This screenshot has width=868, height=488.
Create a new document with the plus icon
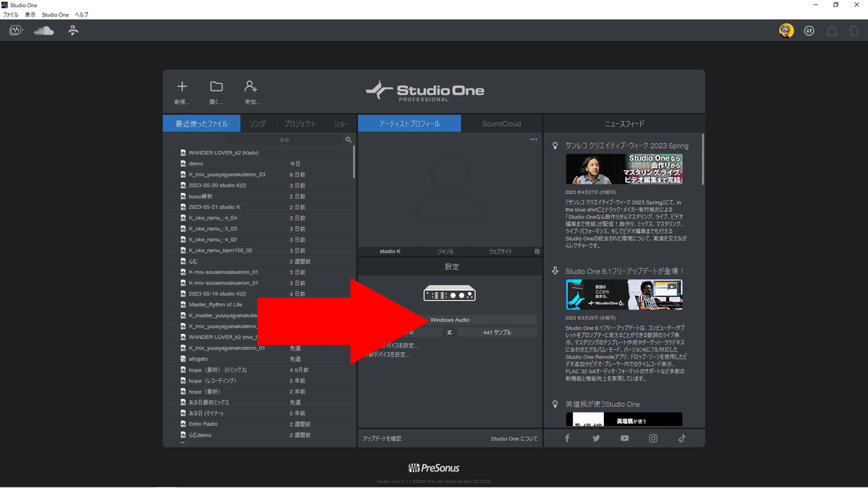pyautogui.click(x=182, y=87)
